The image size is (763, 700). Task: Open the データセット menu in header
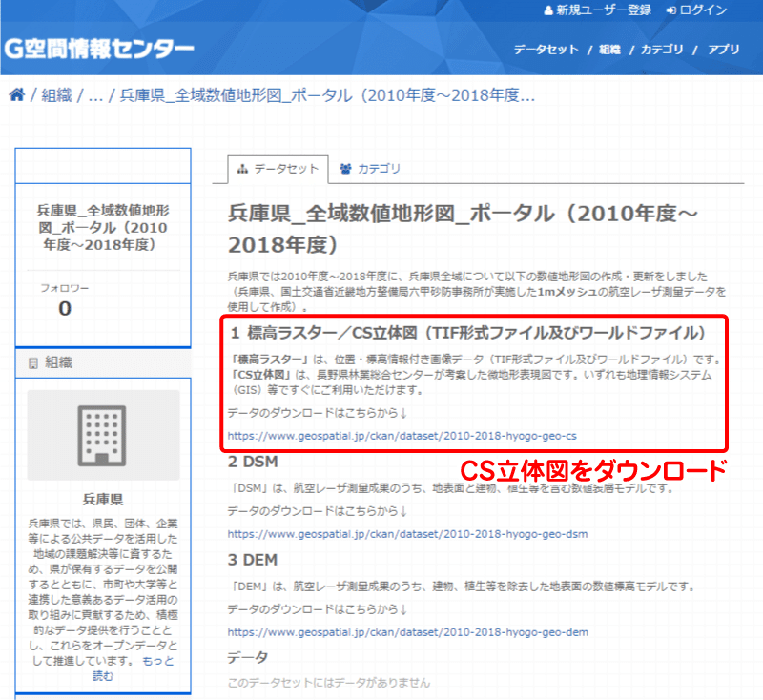[546, 50]
